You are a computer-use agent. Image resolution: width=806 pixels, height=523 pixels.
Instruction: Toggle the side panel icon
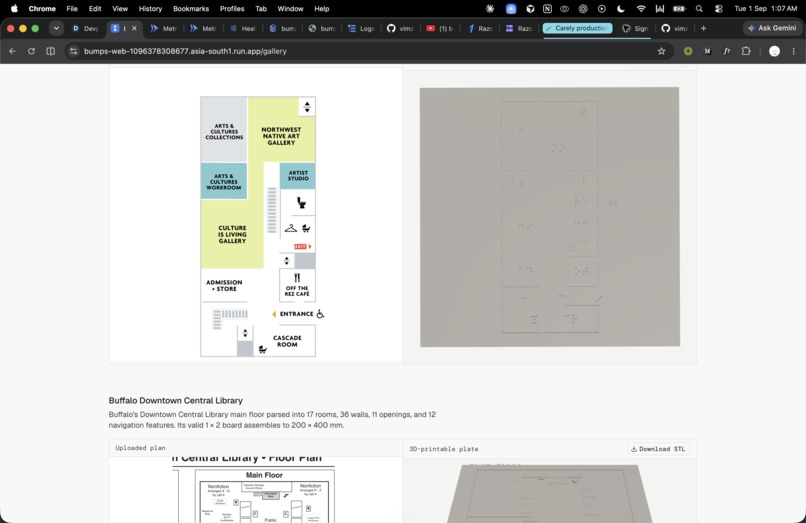(x=50, y=51)
